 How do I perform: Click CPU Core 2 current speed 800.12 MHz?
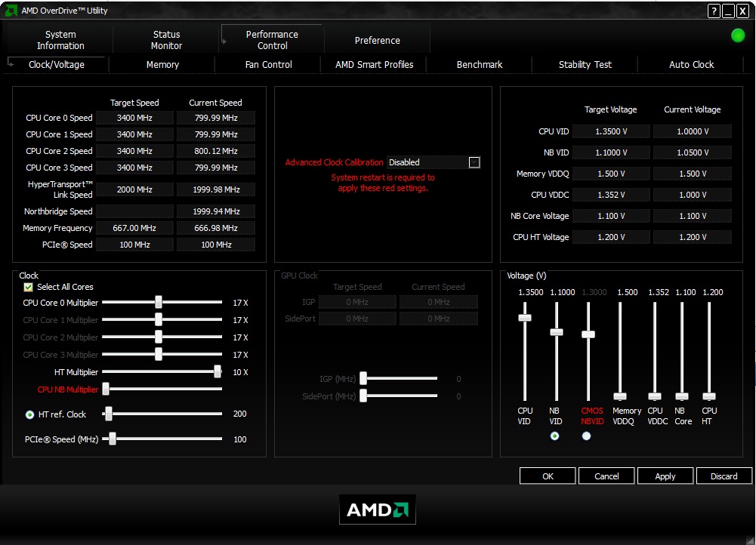pyautogui.click(x=216, y=151)
